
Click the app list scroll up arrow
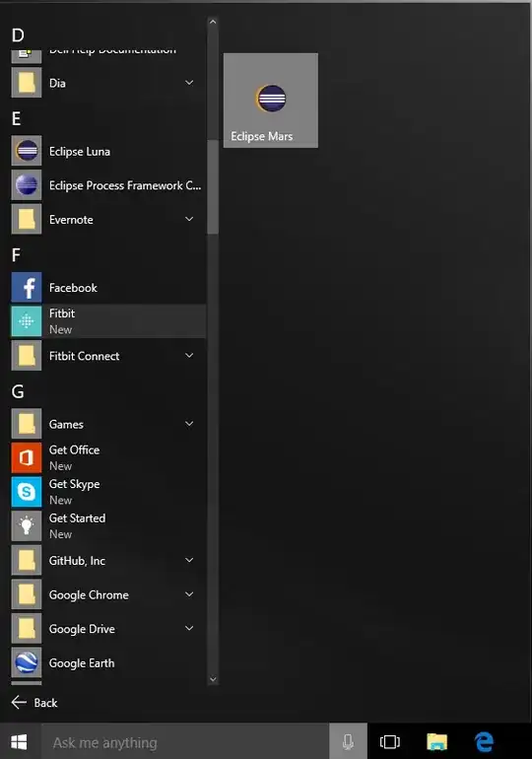pyautogui.click(x=213, y=22)
